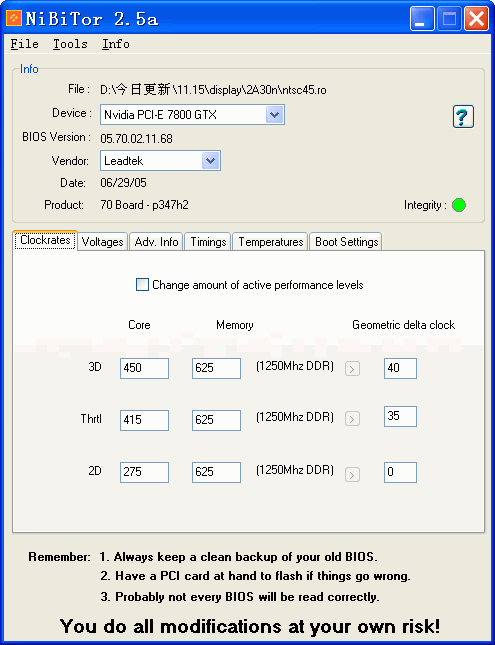
Task: Click the Thrtl memory clock field
Action: (216, 420)
